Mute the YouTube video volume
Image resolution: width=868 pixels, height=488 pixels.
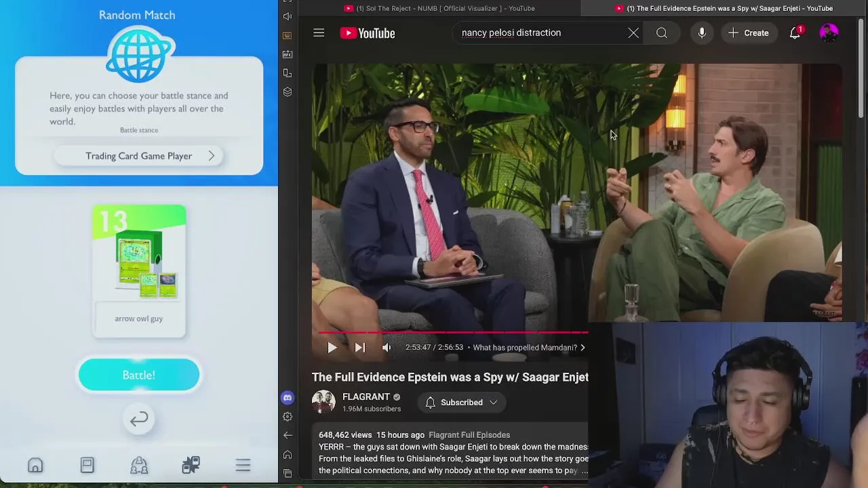pos(387,348)
